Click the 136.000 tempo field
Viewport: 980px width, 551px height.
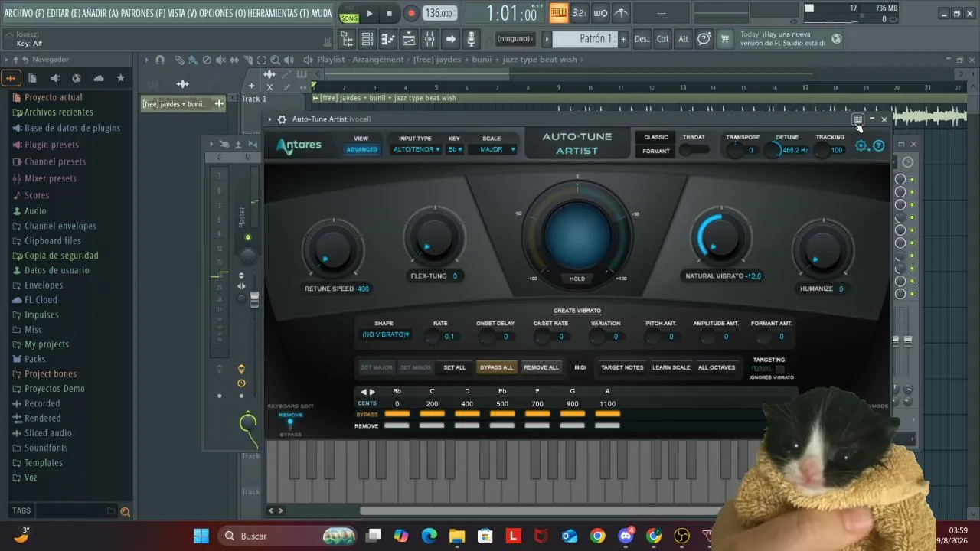click(x=439, y=14)
